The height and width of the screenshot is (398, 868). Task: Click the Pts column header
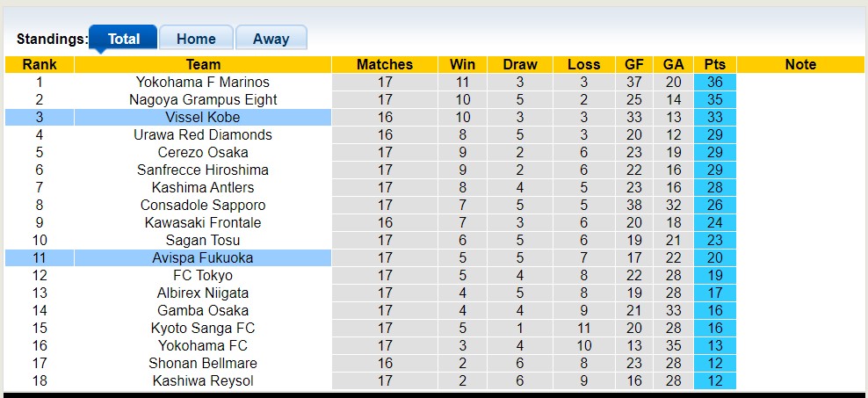coord(714,64)
